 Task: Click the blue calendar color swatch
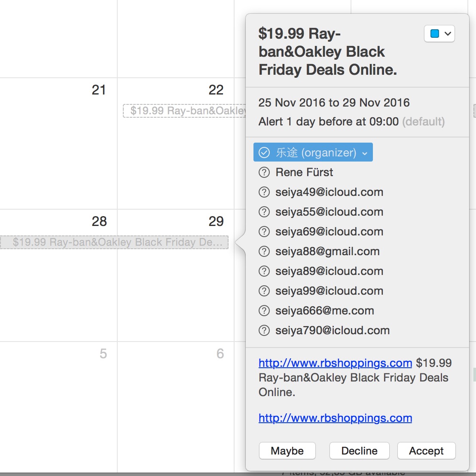tap(435, 34)
